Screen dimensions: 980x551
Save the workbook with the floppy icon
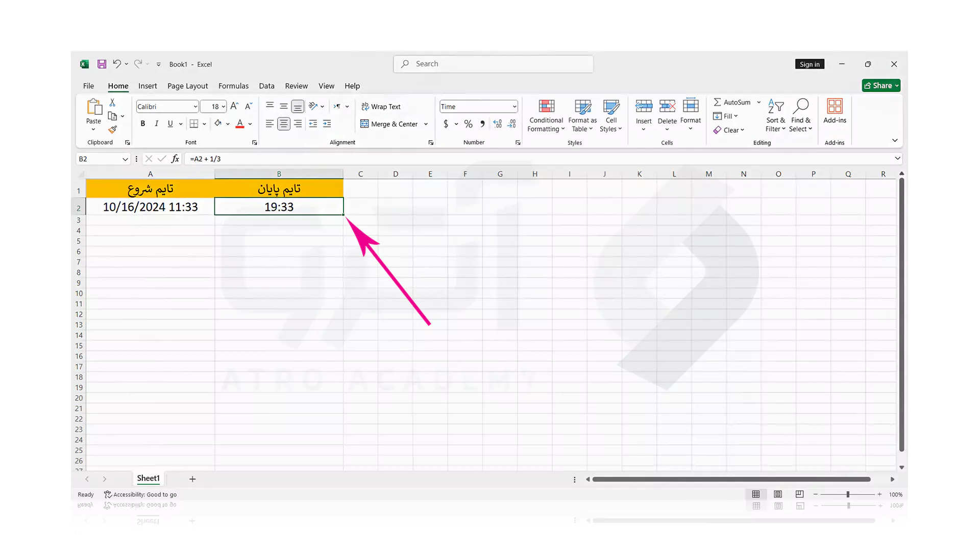click(102, 64)
